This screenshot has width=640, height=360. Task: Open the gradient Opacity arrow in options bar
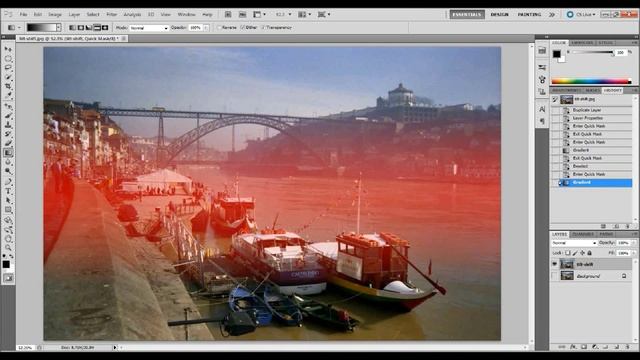206,28
